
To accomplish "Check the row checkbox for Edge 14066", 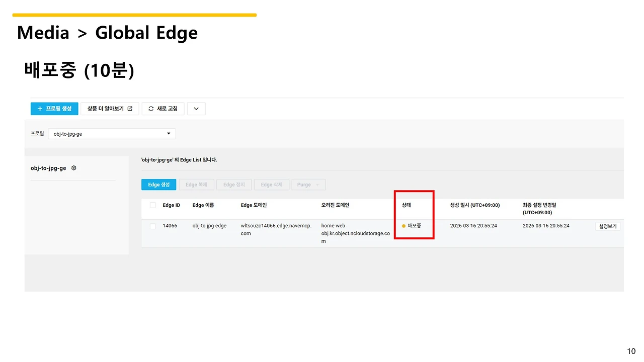I will pos(153,226).
